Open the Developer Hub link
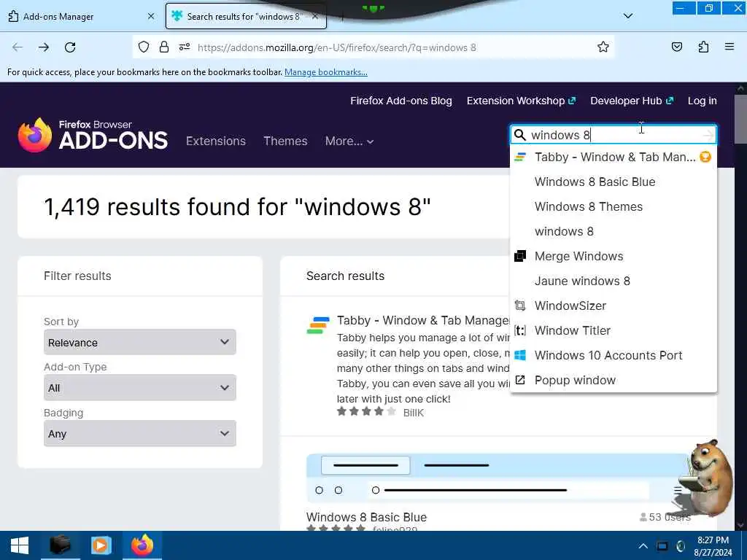 tap(632, 101)
